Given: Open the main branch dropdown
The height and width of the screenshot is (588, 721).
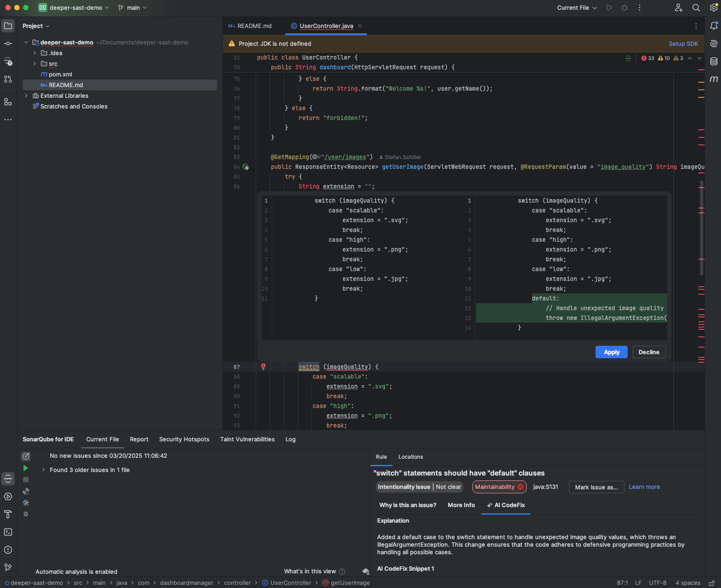Looking at the screenshot, I should pos(132,8).
